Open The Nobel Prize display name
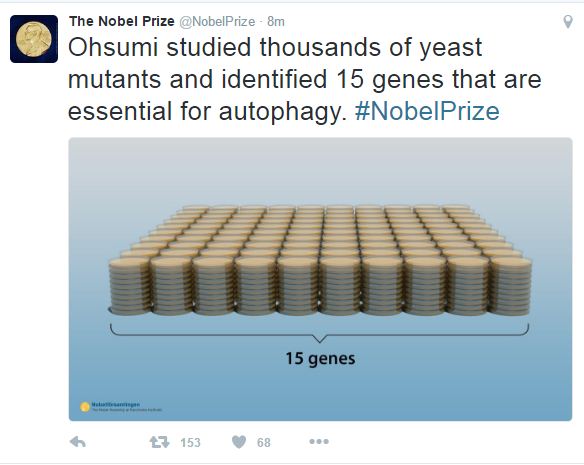This screenshot has width=584, height=465. 122,21
